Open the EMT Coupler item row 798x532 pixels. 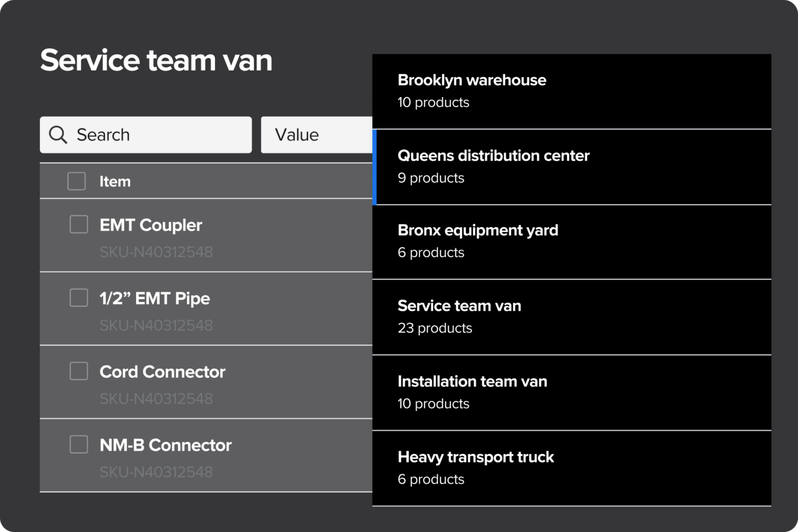tap(151, 225)
